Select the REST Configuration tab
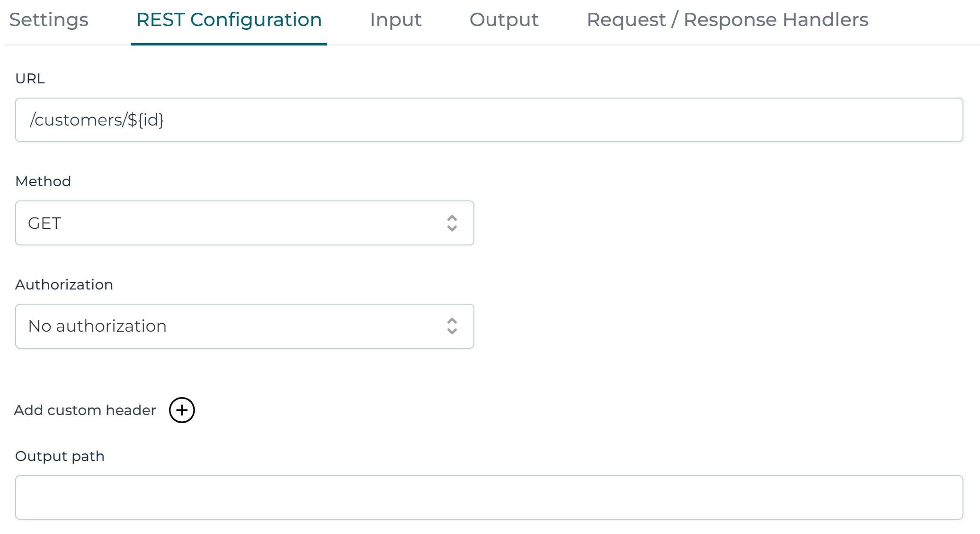The height and width of the screenshot is (534, 980). point(228,20)
